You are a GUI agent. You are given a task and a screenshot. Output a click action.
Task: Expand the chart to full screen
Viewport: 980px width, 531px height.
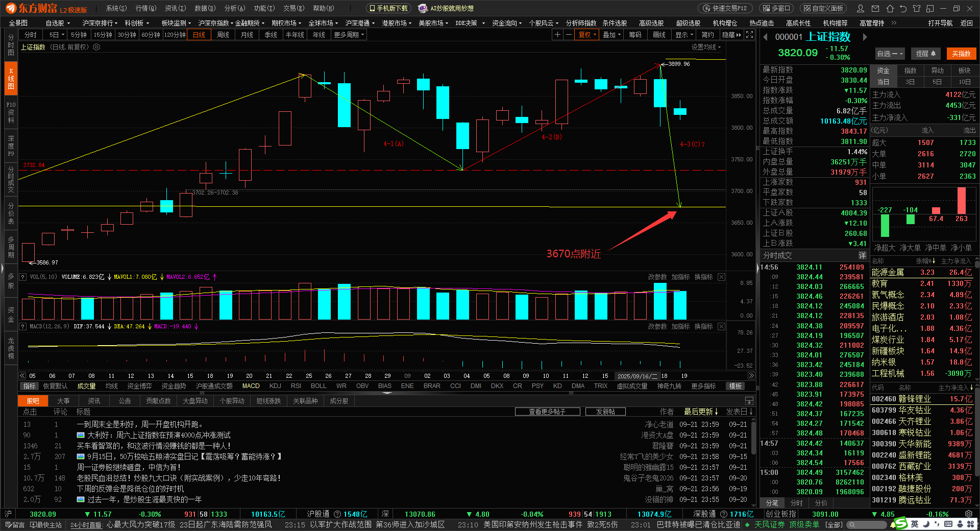pyautogui.click(x=749, y=35)
